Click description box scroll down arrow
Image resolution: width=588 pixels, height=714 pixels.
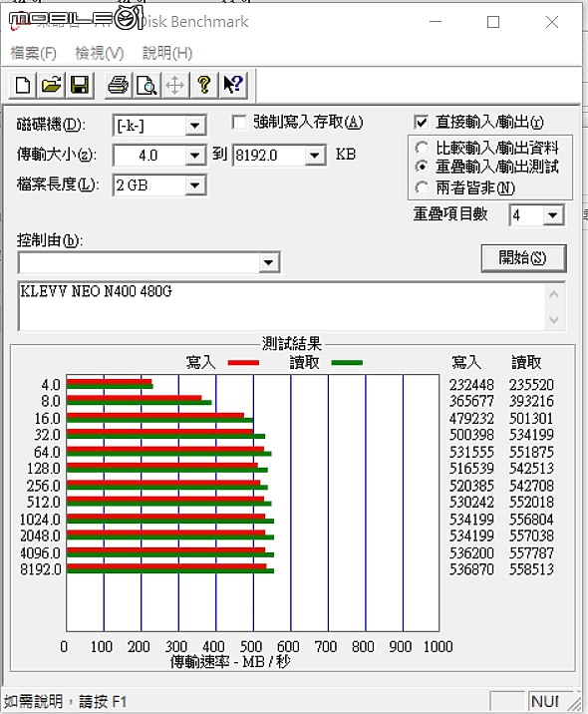pyautogui.click(x=554, y=319)
